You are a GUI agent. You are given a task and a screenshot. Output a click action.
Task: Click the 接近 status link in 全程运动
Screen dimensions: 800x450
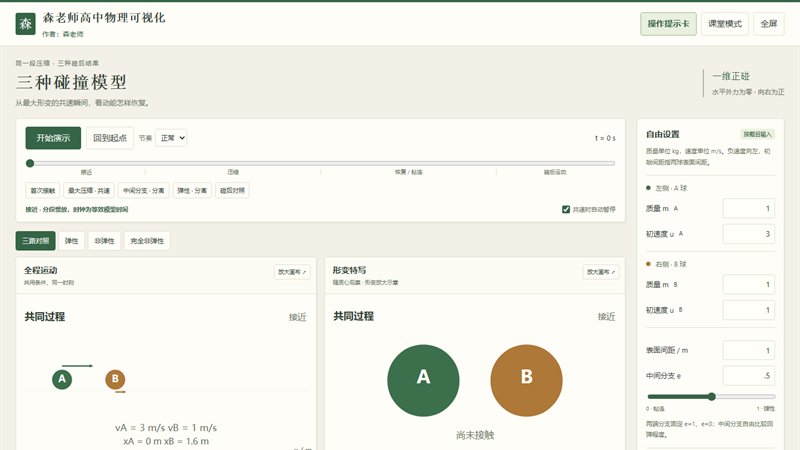click(x=297, y=317)
